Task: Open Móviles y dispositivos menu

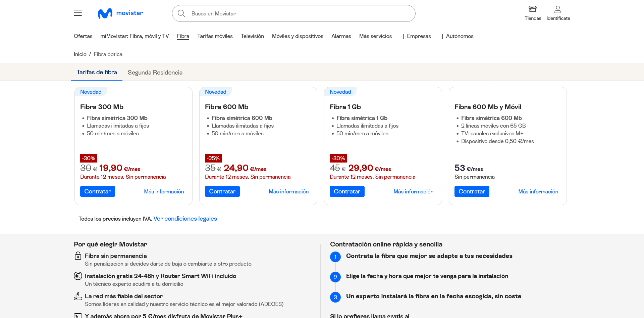Action: pos(298,36)
